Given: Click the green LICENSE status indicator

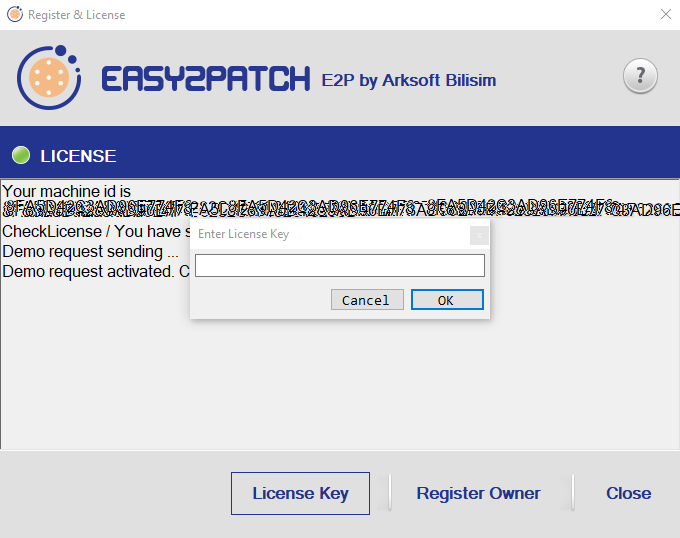Looking at the screenshot, I should pos(21,155).
